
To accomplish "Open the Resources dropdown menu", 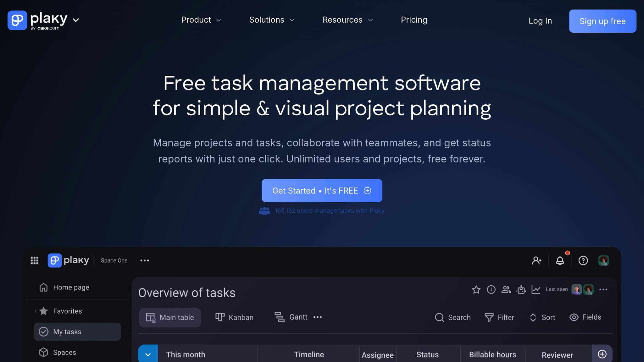I will pyautogui.click(x=348, y=20).
